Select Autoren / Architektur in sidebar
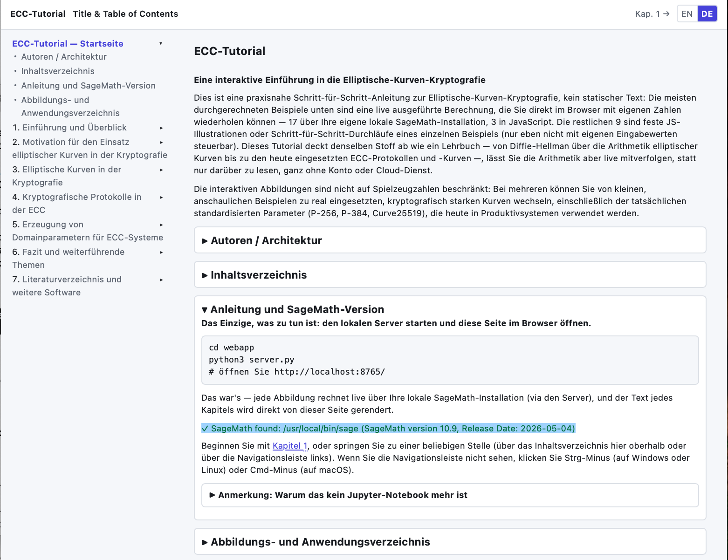 click(64, 57)
